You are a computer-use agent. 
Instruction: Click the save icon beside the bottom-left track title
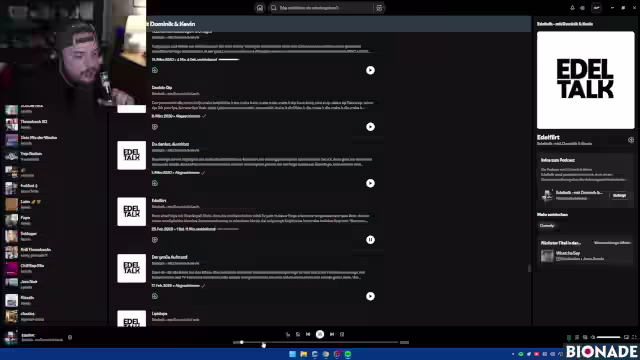(70, 338)
